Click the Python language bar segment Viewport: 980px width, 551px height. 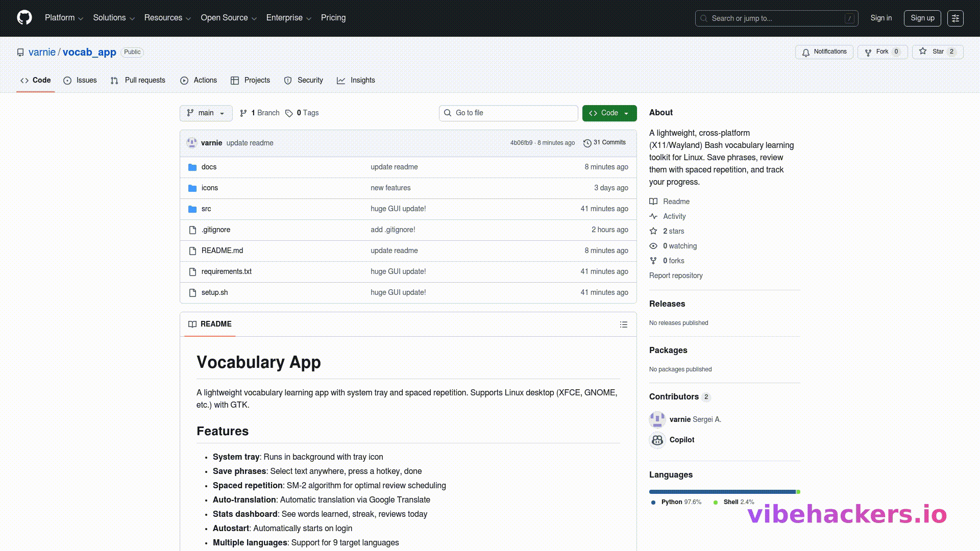click(x=722, y=492)
